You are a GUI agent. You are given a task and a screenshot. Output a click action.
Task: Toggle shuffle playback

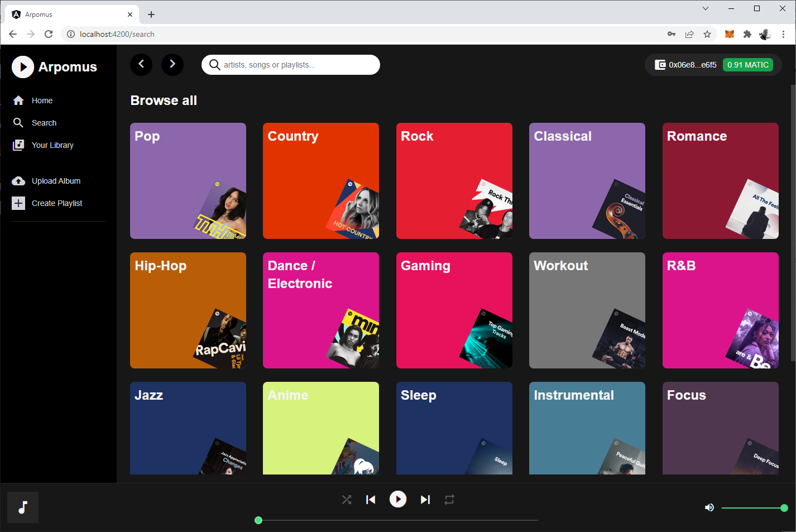tap(347, 500)
